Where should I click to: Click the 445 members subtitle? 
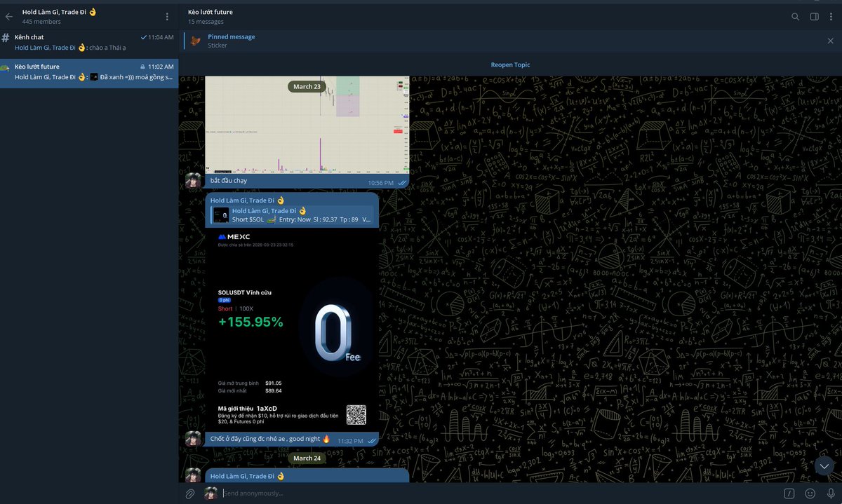[x=41, y=22]
